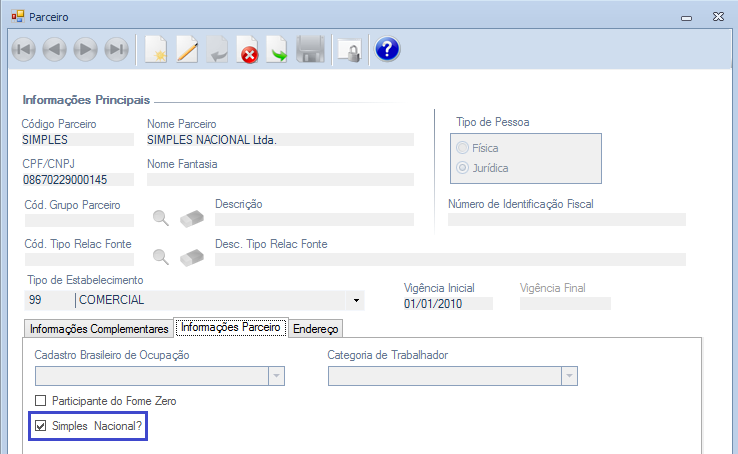This screenshot has height=454, width=738.
Task: Close the Parceiro window
Action: 718,16
